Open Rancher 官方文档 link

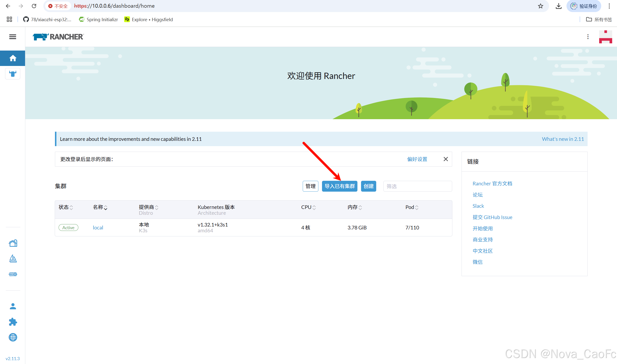[492, 183]
